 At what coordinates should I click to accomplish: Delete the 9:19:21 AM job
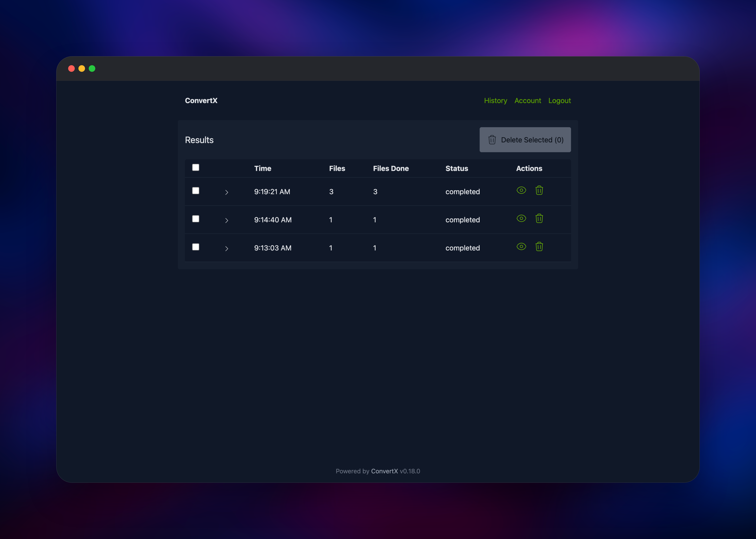[539, 190]
